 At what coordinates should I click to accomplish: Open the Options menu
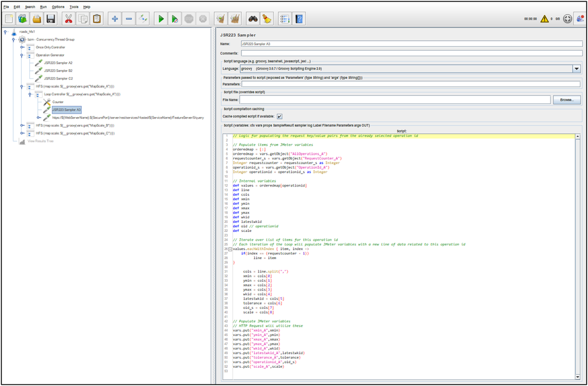tap(58, 6)
